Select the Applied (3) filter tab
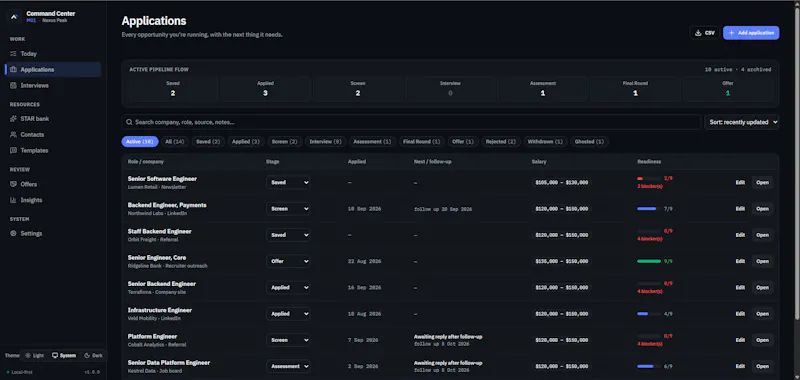 tap(245, 142)
